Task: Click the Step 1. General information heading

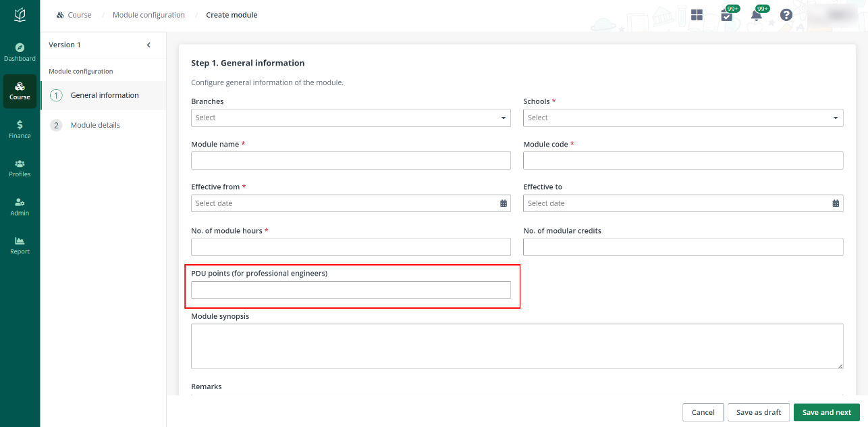Action: [248, 63]
